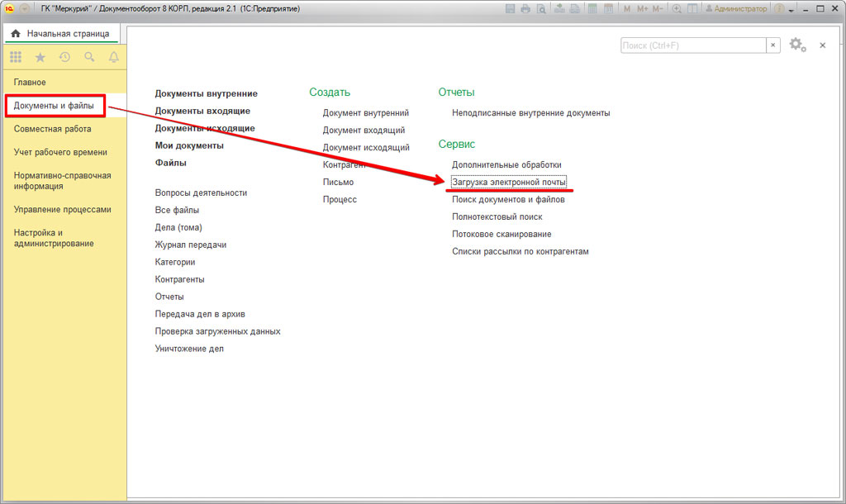The width and height of the screenshot is (846, 504).
Task: Open the functions menu grid icon
Action: [x=16, y=57]
